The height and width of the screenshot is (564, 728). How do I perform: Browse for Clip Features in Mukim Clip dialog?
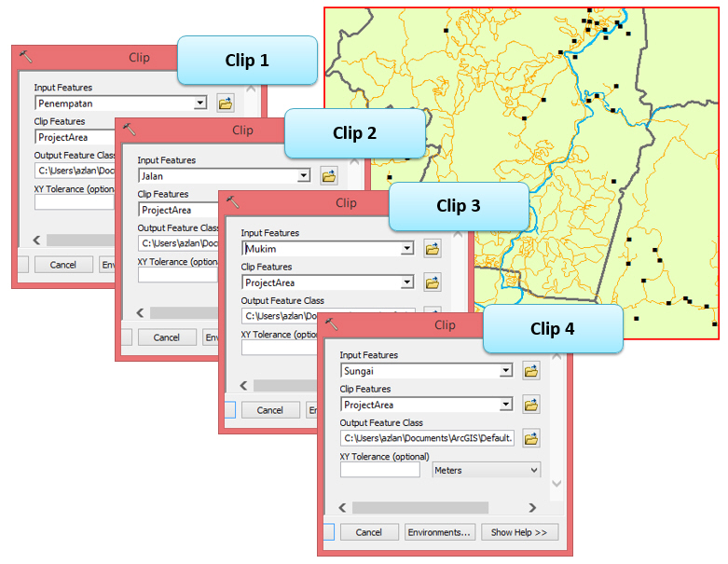(433, 282)
